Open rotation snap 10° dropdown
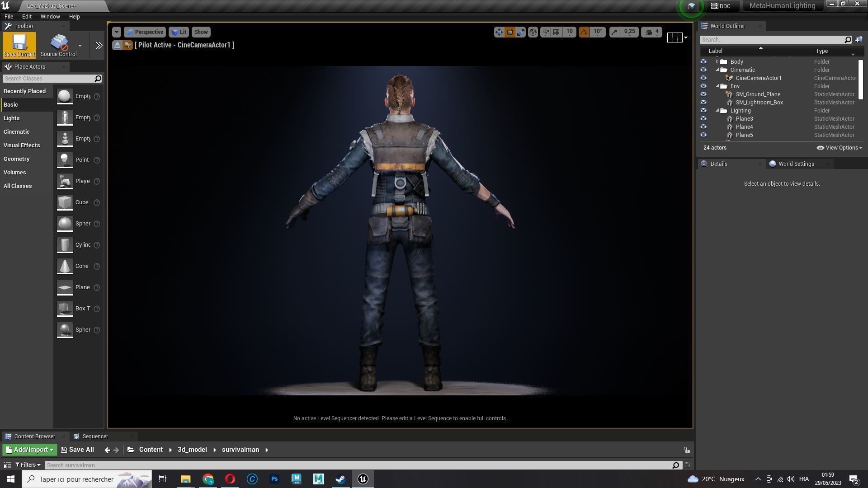Viewport: 868px width, 488px height. pos(598,32)
